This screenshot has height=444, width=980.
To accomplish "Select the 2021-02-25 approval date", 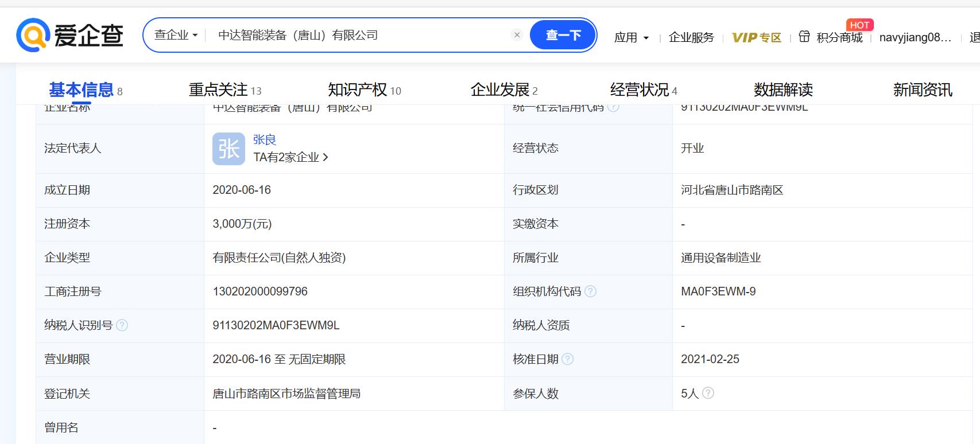I will pos(710,359).
